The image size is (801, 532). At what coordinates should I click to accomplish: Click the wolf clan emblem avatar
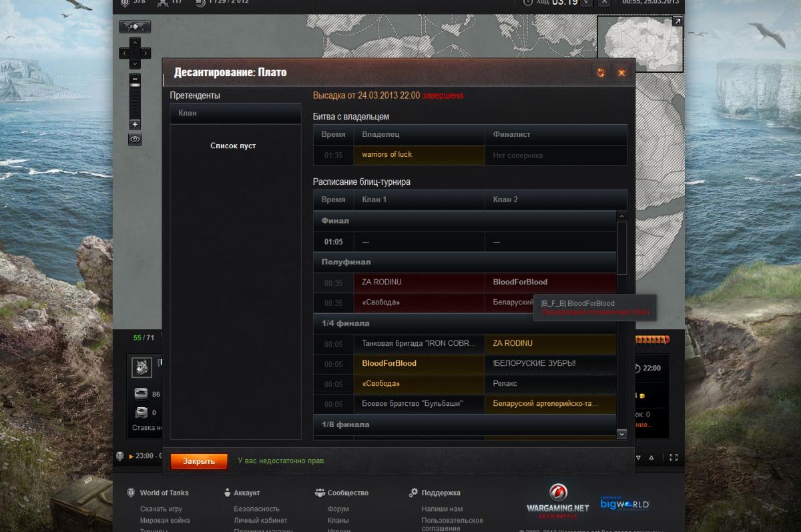pyautogui.click(x=142, y=368)
